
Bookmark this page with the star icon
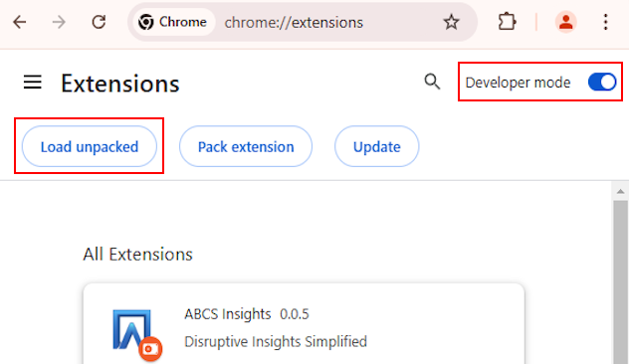point(451,22)
